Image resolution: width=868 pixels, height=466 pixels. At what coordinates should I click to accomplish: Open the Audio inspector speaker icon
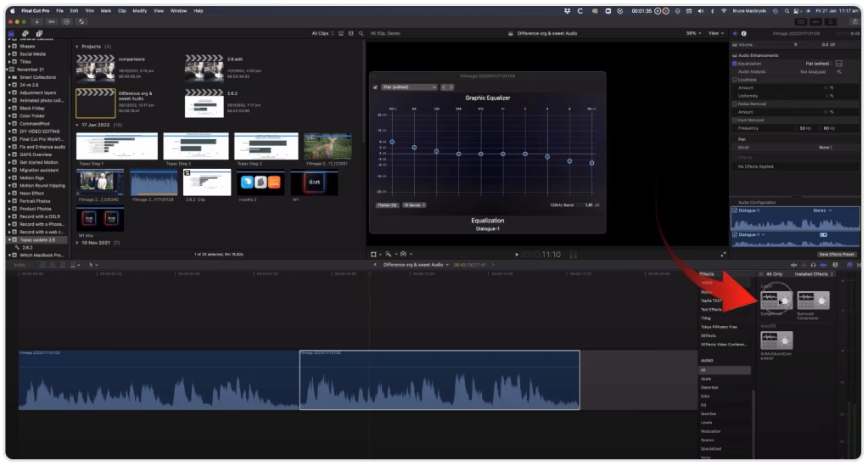(x=735, y=34)
